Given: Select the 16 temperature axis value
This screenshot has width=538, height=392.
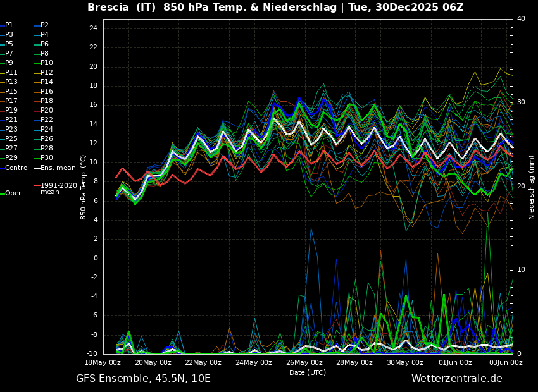Looking at the screenshot, I should pos(93,105).
